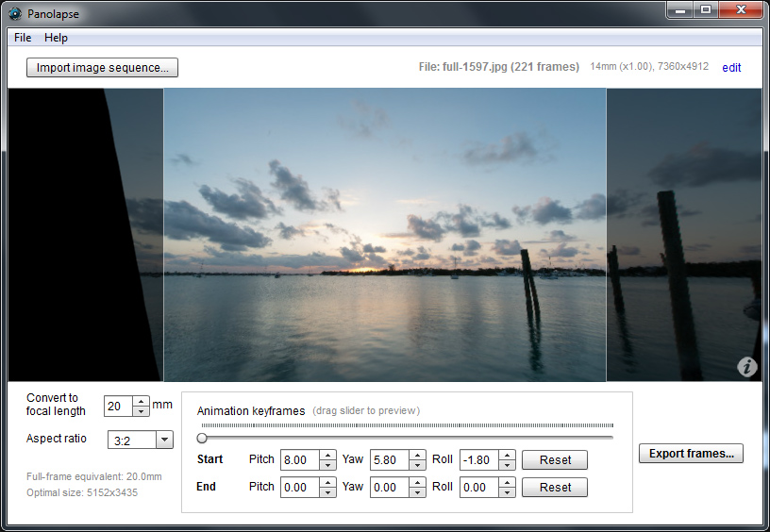Increase Start Yaw with up arrow
Screen dimensions: 770x532
417,456
